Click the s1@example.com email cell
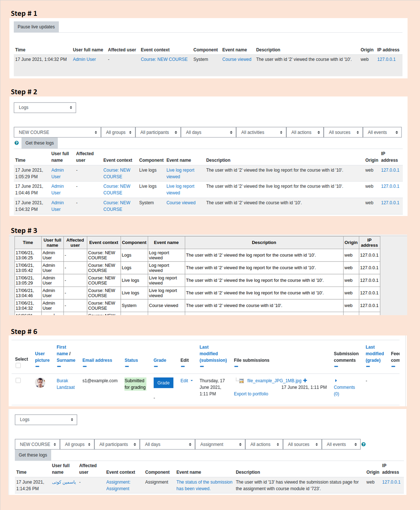The width and height of the screenshot is (420, 510). tap(100, 381)
